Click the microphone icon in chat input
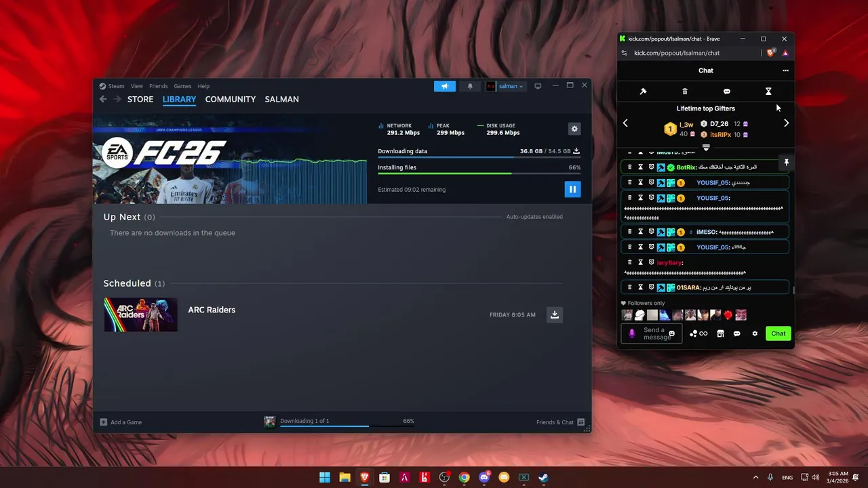This screenshot has height=488, width=868. click(632, 333)
